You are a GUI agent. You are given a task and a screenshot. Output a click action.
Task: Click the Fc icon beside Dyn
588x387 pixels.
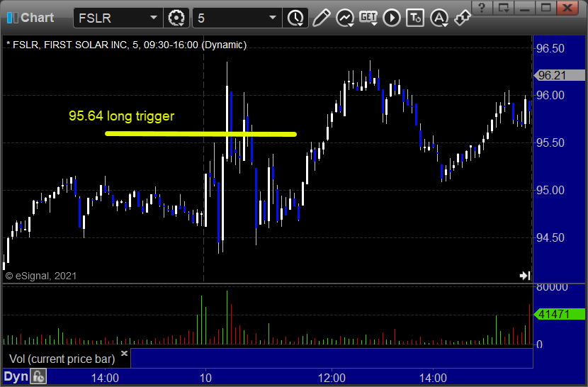point(38,376)
